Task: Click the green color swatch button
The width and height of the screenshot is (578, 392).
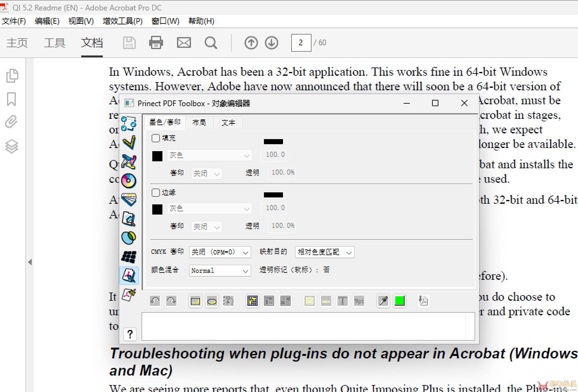Action: [x=399, y=301]
